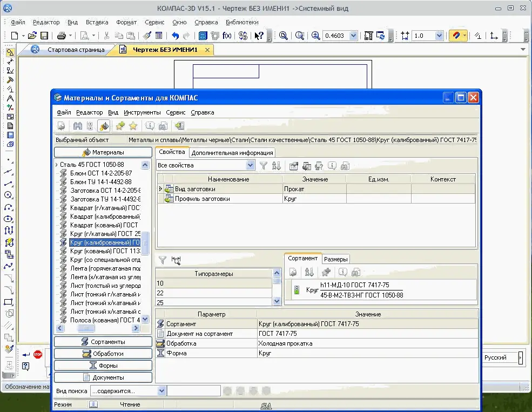Click the undo arrow in main toolbar
Viewport: 532px width, 412px height.
(x=175, y=36)
